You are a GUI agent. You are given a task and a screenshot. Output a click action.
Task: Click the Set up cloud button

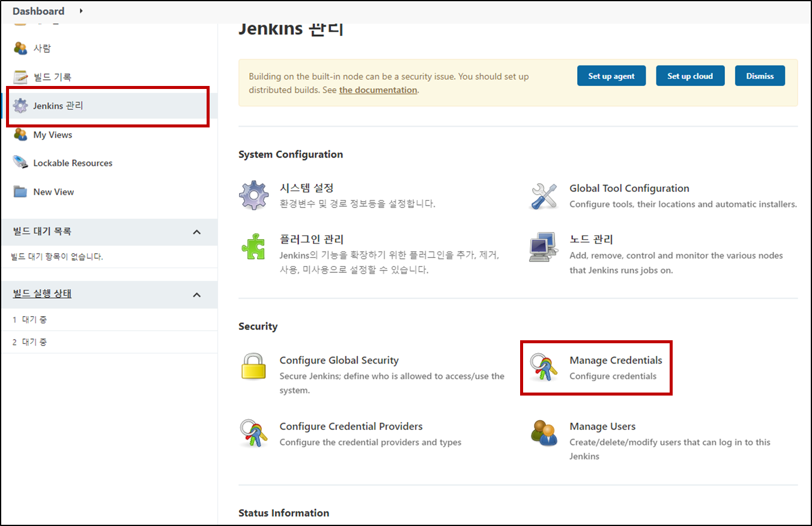(690, 76)
